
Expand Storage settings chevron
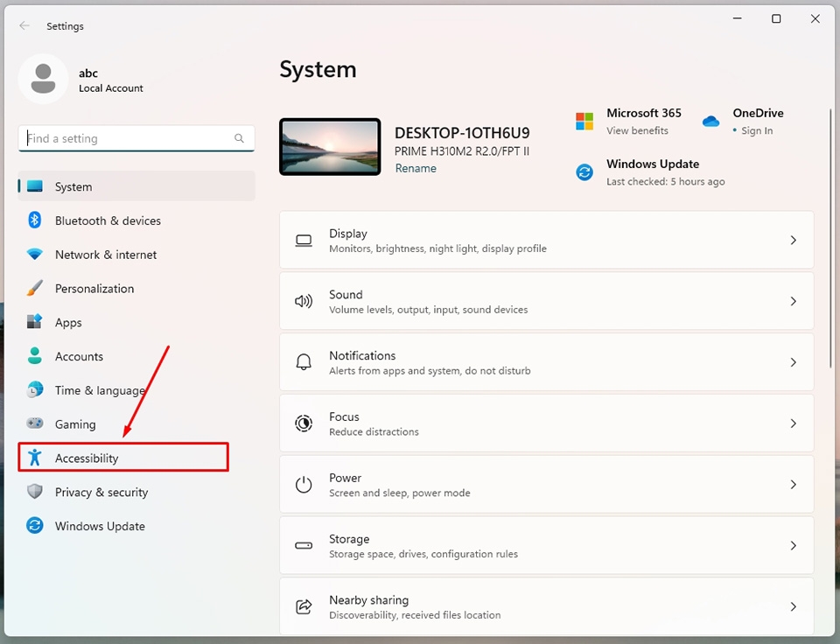(x=794, y=545)
